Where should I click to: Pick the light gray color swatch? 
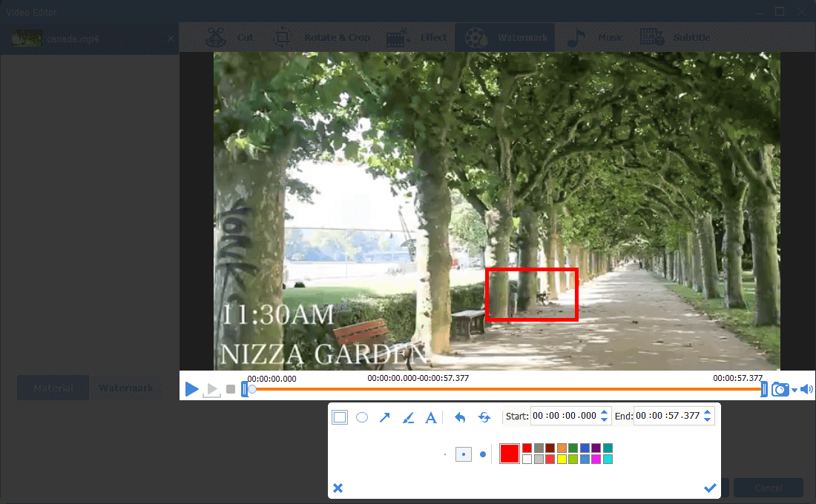[x=539, y=460]
